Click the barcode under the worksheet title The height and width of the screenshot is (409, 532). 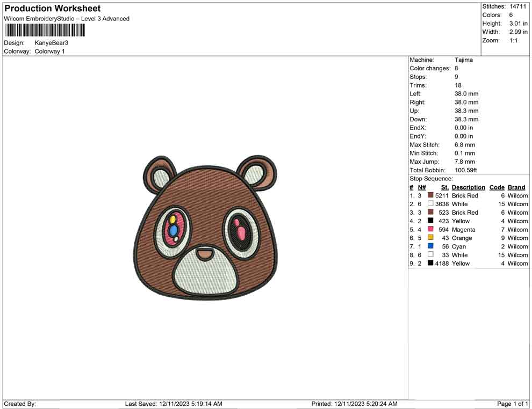pos(45,31)
